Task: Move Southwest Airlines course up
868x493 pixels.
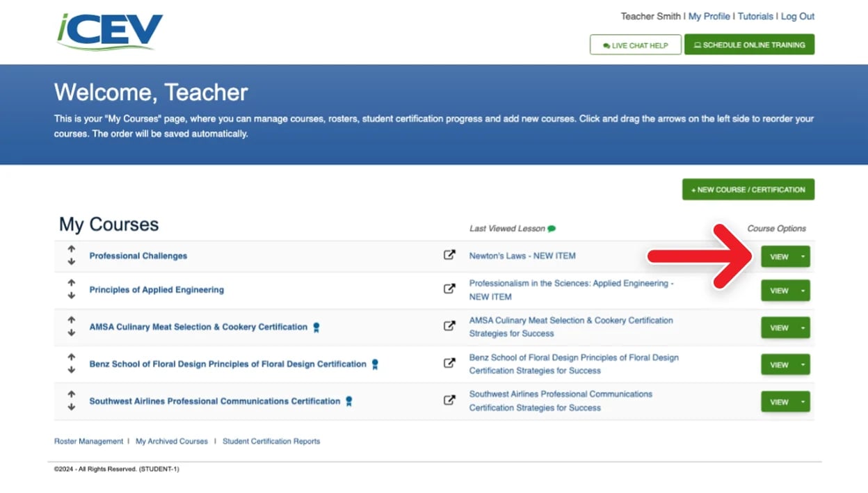Action: tap(71, 394)
